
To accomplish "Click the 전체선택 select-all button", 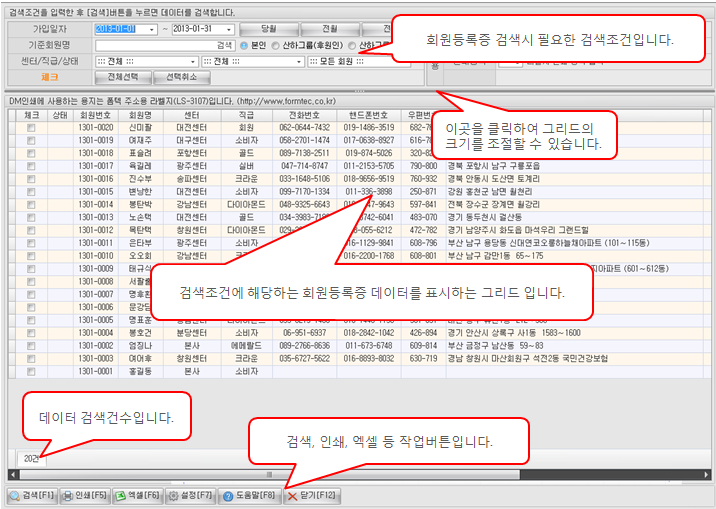I will [x=123, y=78].
